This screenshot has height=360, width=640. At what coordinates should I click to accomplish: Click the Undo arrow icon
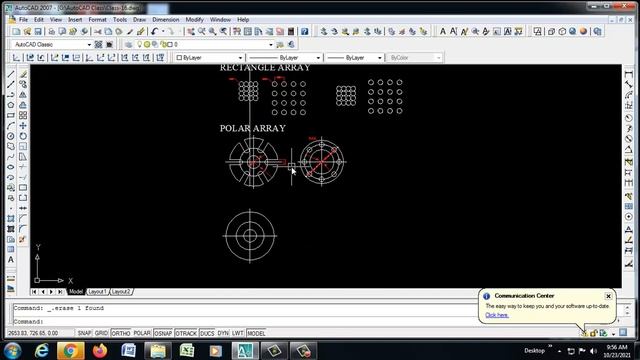[x=154, y=31]
